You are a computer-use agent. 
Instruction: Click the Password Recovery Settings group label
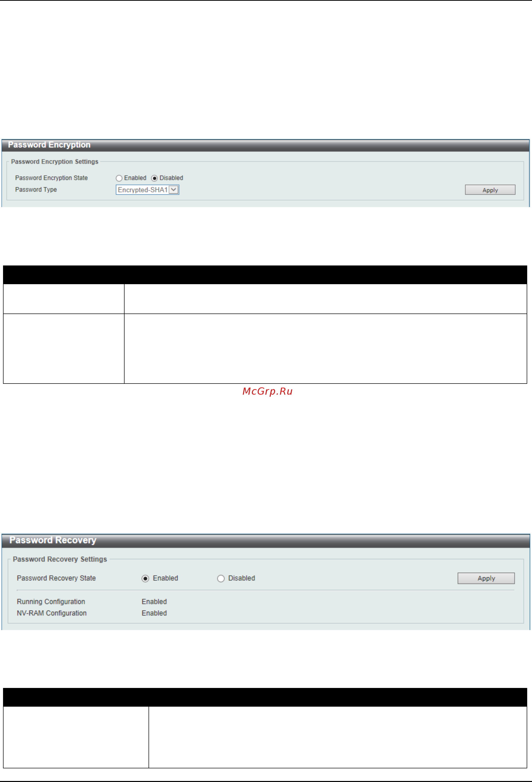tap(60, 559)
